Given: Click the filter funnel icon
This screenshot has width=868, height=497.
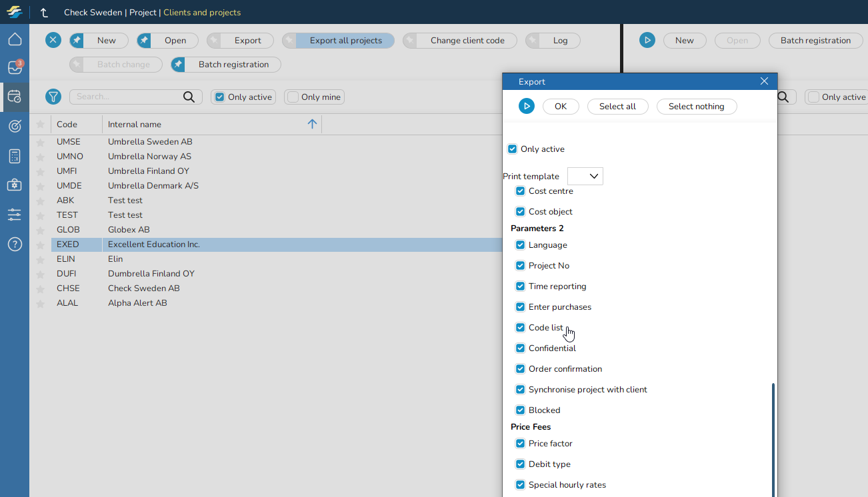Looking at the screenshot, I should 53,97.
